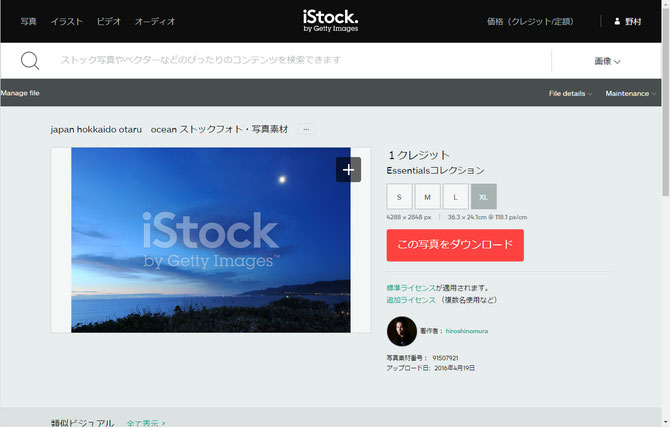Expand the Maintenance dropdown

pos(630,93)
